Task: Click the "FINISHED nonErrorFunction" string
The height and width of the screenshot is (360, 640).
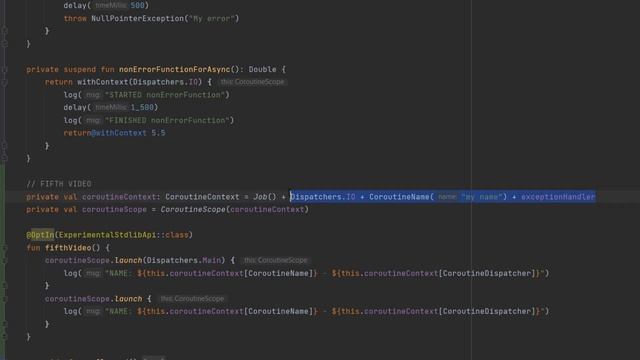Action: coord(167,120)
